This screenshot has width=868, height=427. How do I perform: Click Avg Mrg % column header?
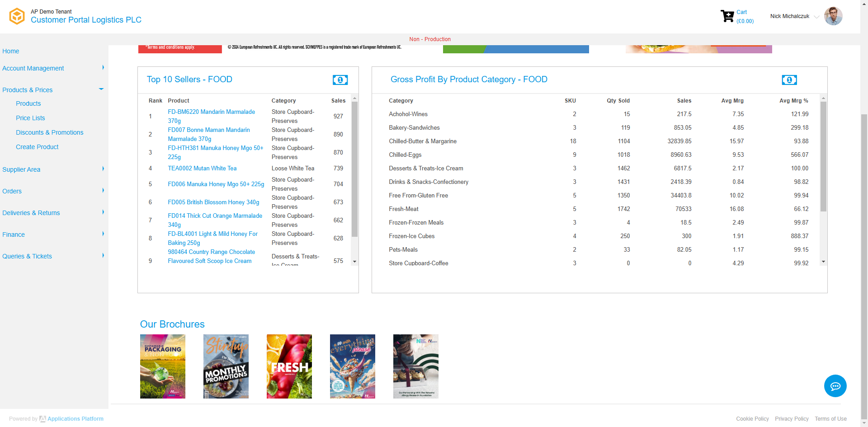click(794, 101)
